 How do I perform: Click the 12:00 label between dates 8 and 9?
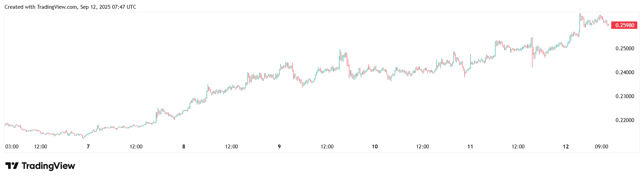231,147
